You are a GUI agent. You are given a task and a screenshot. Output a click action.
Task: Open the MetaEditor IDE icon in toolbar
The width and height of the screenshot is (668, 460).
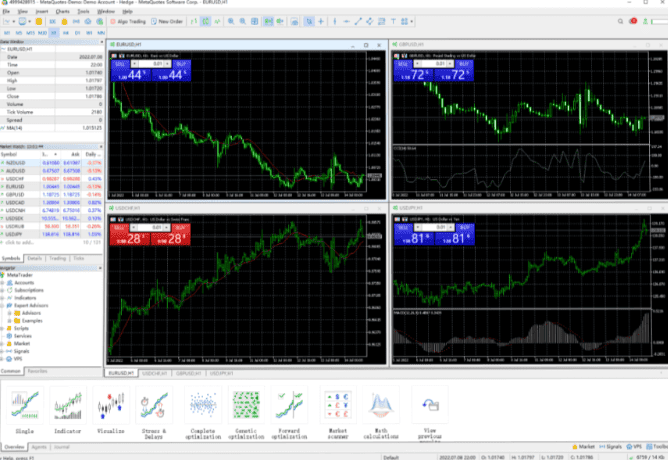coord(52,21)
